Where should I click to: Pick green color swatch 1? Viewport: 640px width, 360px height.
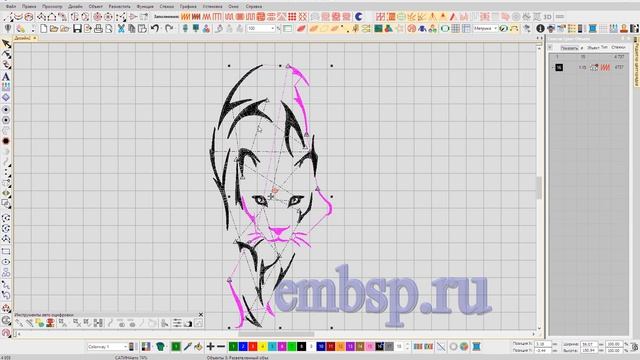click(233, 347)
